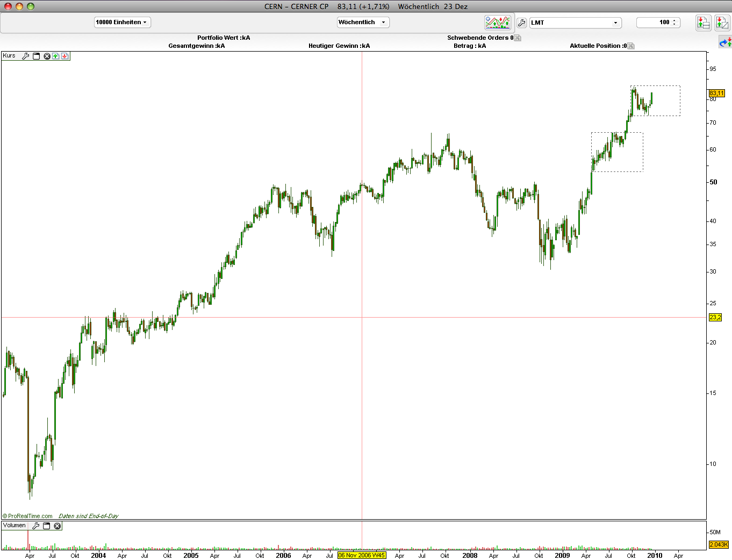This screenshot has width=732, height=560.
Task: Click the quantity stepper showing 100
Action: click(x=658, y=22)
